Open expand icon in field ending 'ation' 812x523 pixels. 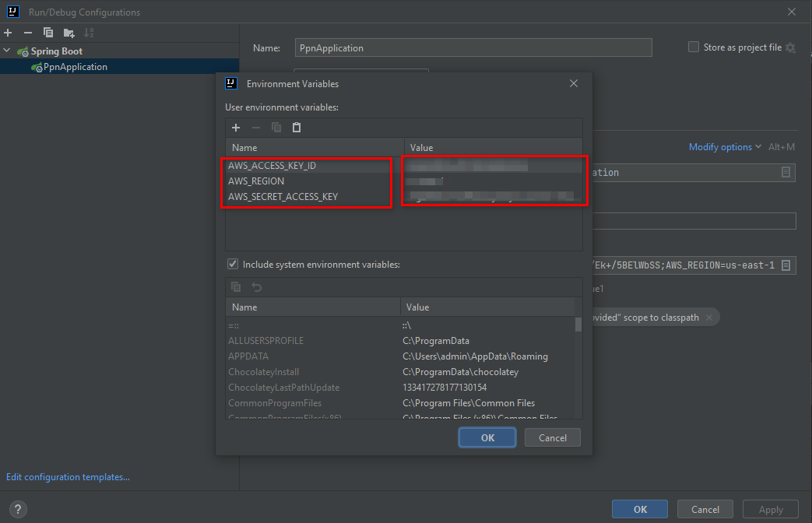[786, 172]
